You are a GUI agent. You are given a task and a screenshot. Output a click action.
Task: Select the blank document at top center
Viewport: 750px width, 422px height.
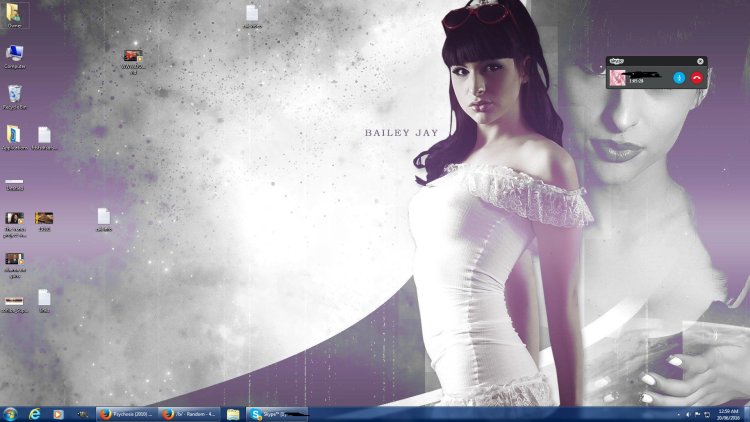pyautogui.click(x=252, y=16)
